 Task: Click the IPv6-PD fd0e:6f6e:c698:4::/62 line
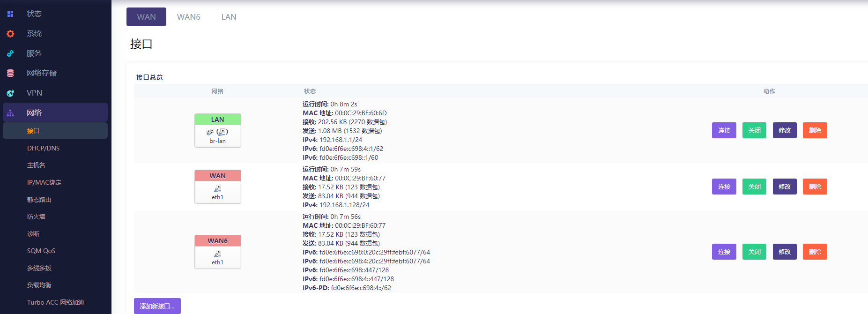pos(347,288)
